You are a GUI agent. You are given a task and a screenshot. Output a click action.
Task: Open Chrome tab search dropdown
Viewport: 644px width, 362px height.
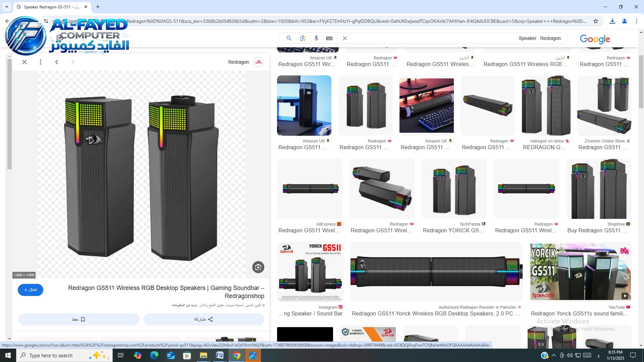(x=7, y=7)
